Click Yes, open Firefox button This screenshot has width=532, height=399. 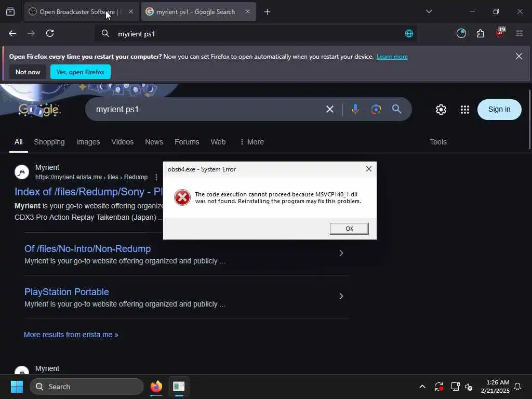tap(81, 72)
